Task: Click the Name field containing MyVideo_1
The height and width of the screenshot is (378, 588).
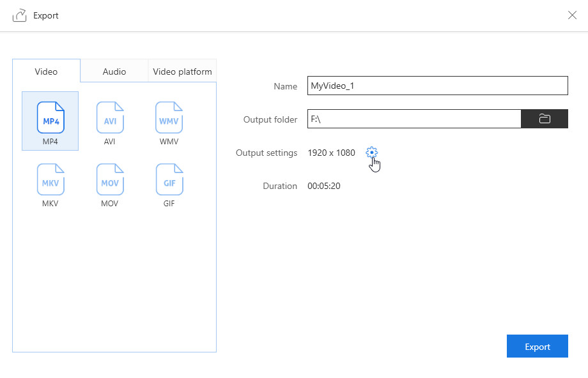Action: tap(437, 86)
